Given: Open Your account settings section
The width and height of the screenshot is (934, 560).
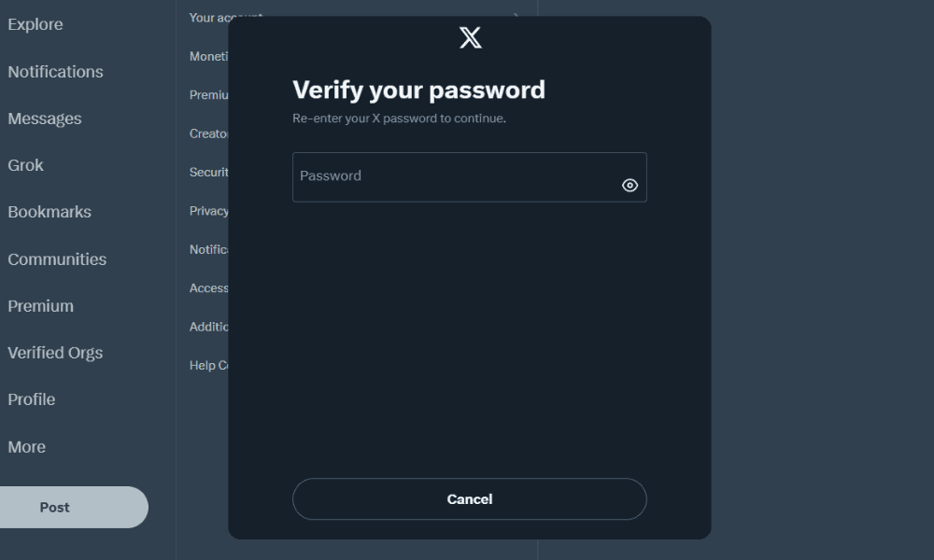Looking at the screenshot, I should pyautogui.click(x=209, y=17).
